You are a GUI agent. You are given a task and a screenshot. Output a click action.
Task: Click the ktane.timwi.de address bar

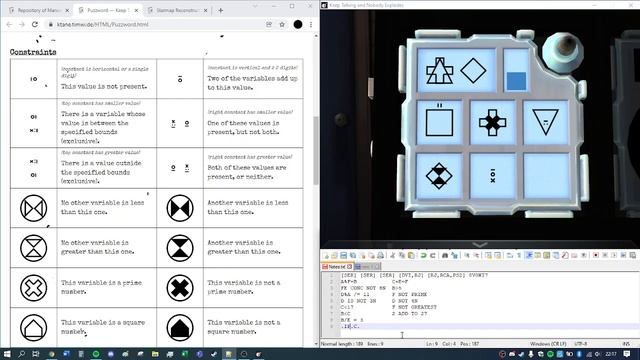155,24
